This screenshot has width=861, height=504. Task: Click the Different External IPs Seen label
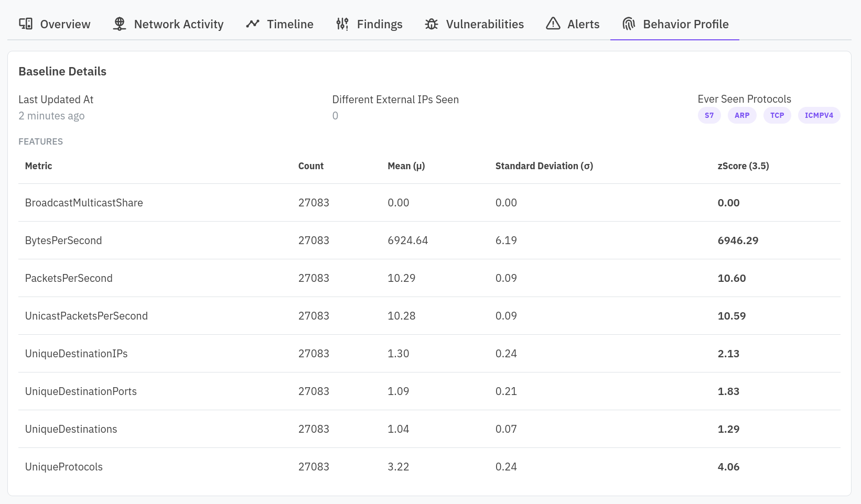point(395,100)
